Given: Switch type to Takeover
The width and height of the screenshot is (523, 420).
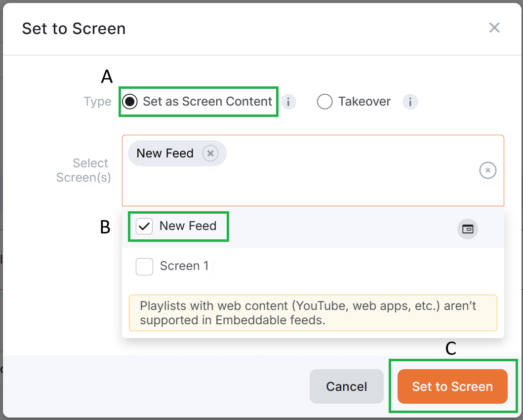Looking at the screenshot, I should coord(324,102).
